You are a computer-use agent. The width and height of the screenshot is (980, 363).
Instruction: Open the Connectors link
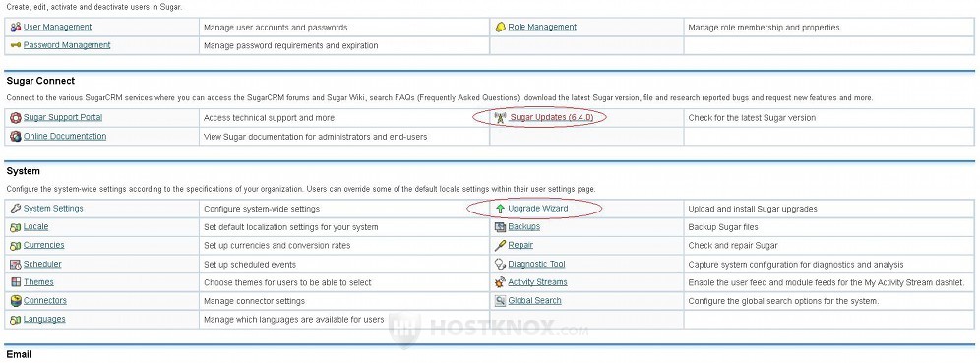tap(45, 300)
